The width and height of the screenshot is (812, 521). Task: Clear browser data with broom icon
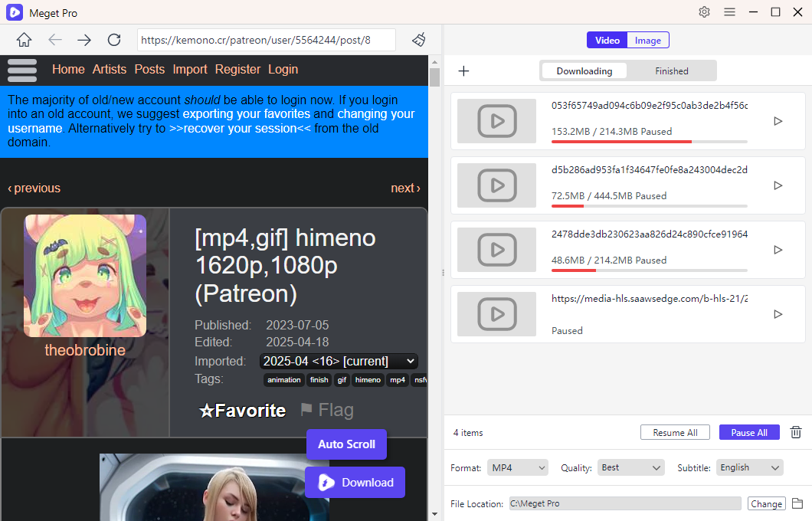pos(419,40)
